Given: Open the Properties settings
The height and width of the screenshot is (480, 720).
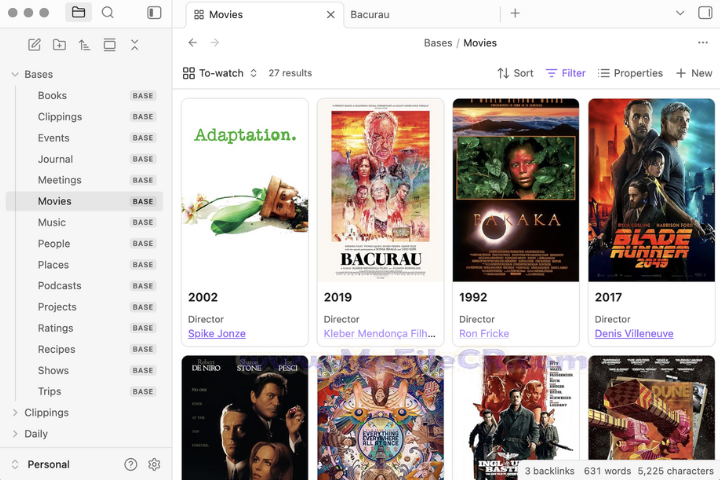Looking at the screenshot, I should click(630, 73).
